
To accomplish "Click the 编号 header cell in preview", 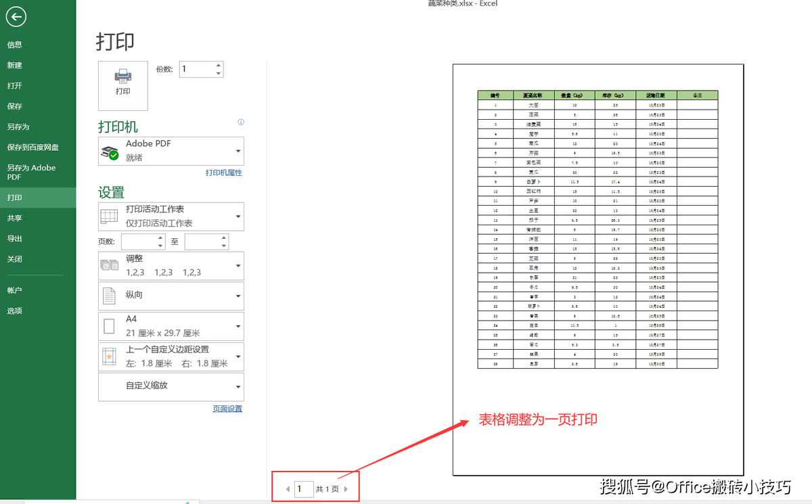I will point(495,95).
